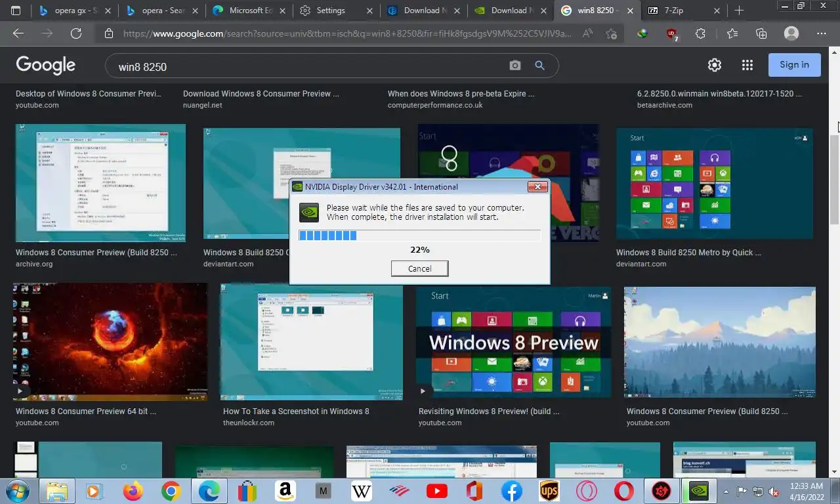Open the Favorites list icon
This screenshot has height=504, width=840.
[x=732, y=33]
